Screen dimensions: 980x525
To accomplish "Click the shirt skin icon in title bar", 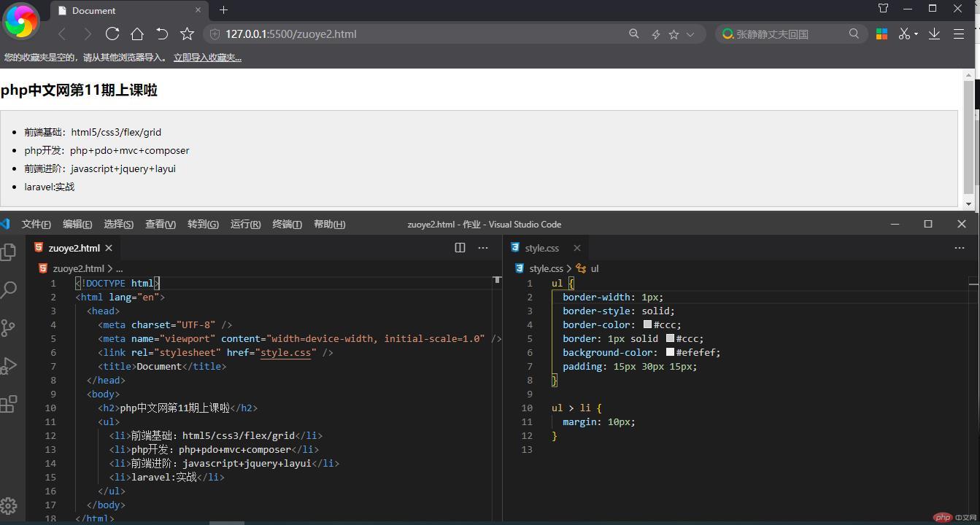I will tap(883, 9).
